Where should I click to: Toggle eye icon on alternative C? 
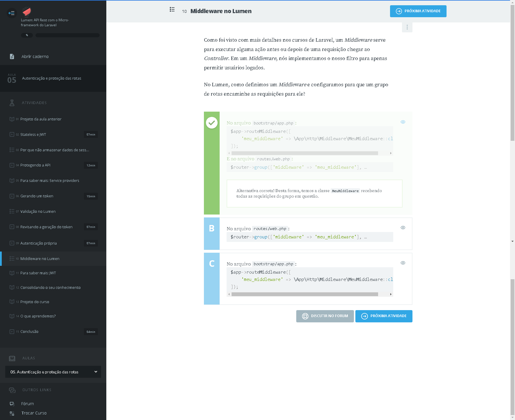[x=403, y=263]
